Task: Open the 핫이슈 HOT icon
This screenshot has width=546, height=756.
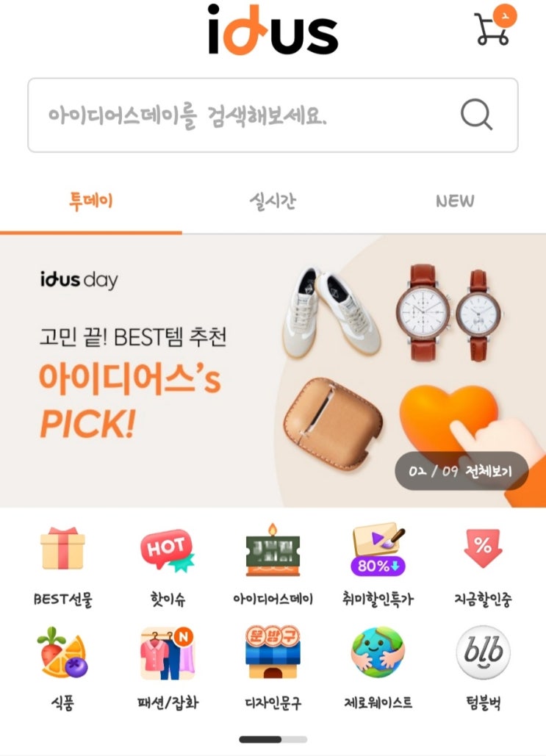Action: [x=168, y=550]
